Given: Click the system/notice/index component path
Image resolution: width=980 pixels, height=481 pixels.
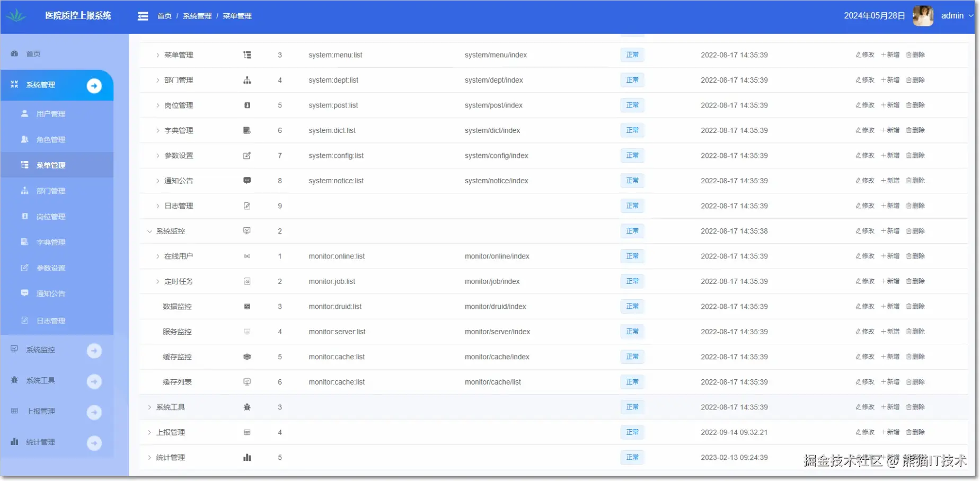Looking at the screenshot, I should point(497,181).
